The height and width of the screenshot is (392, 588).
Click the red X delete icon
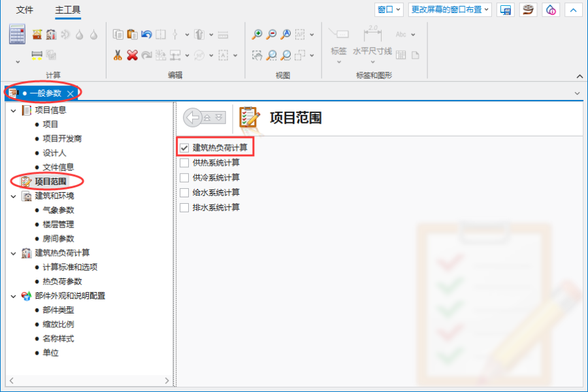click(132, 56)
